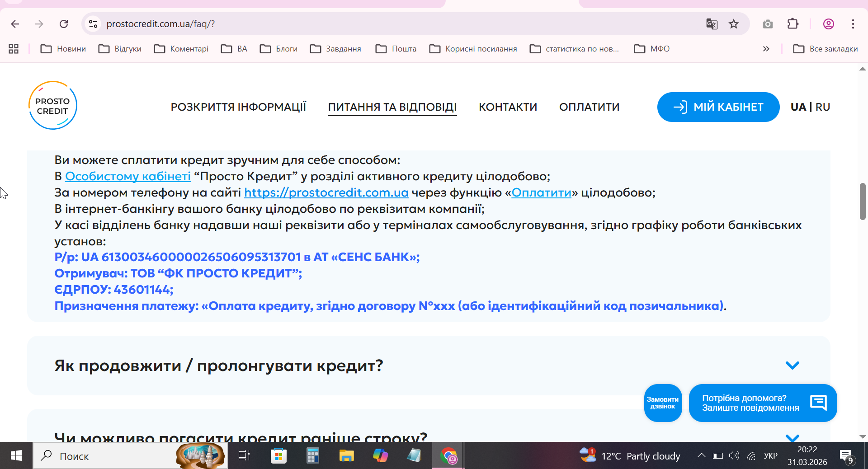Open the РОЗКРИТТЯ ІНФОРМАЦІЇ menu item
The width and height of the screenshot is (868, 469).
point(238,107)
